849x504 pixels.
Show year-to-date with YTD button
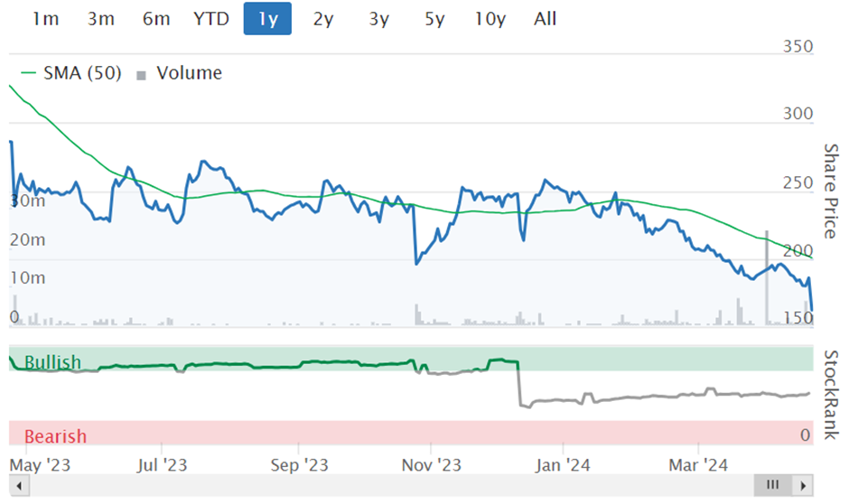click(x=211, y=19)
